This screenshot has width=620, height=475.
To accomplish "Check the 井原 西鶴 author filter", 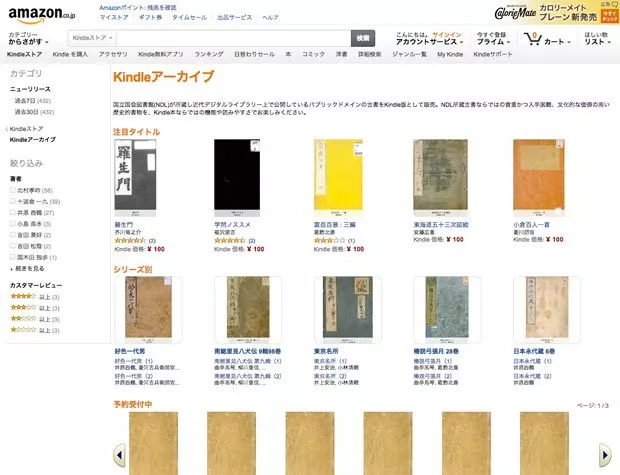I will 13,212.
